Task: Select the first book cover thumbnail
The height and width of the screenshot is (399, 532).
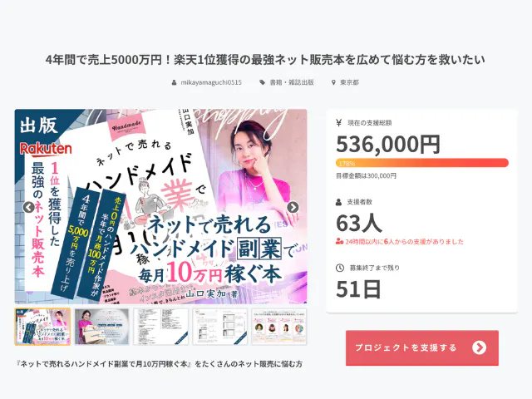Action: pos(42,327)
